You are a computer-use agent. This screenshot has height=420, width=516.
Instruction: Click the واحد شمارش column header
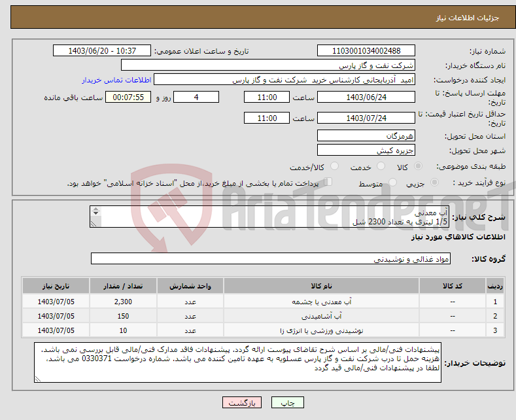(x=190, y=286)
